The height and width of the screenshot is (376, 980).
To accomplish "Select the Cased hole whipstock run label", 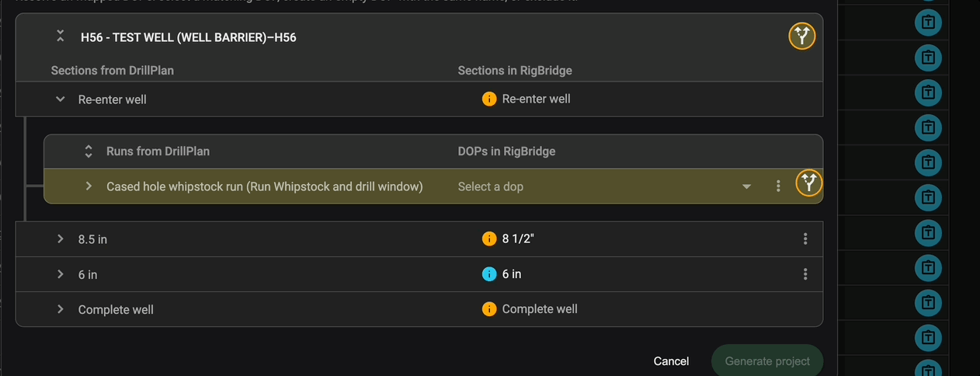I will point(264,186).
